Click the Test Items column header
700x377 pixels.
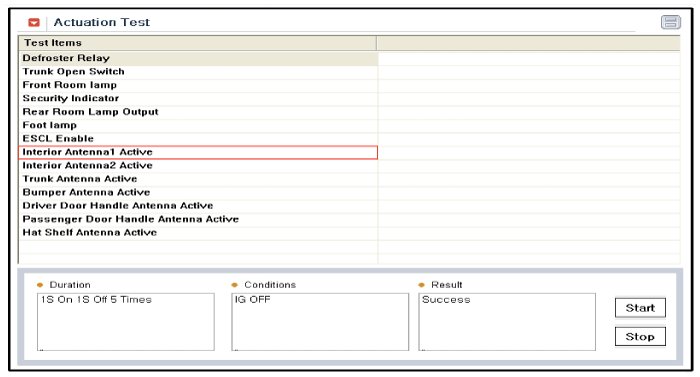197,43
